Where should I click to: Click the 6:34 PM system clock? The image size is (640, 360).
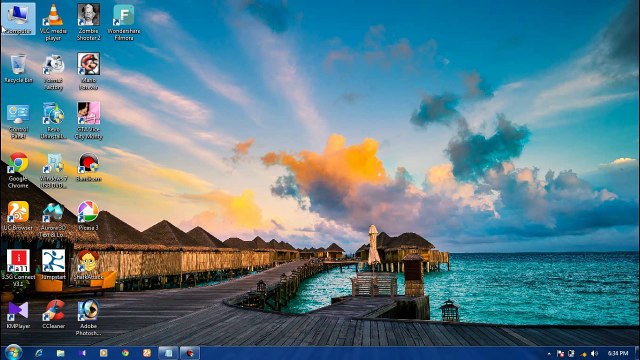pyautogui.click(x=618, y=353)
